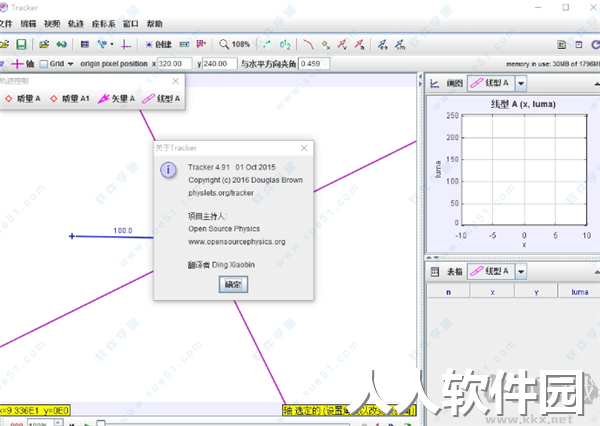
Task: Click the luma column header
Action: pos(579,292)
